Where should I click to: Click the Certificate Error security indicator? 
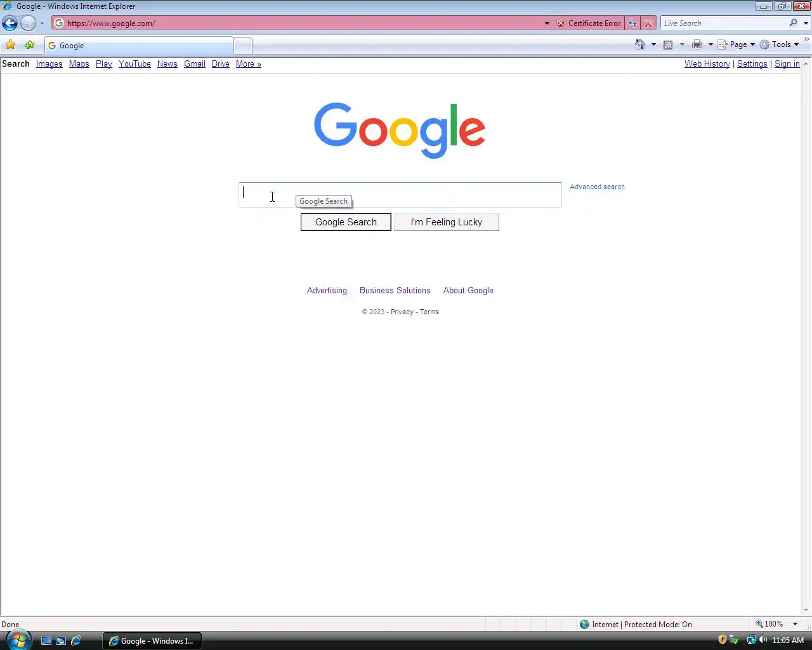[589, 23]
